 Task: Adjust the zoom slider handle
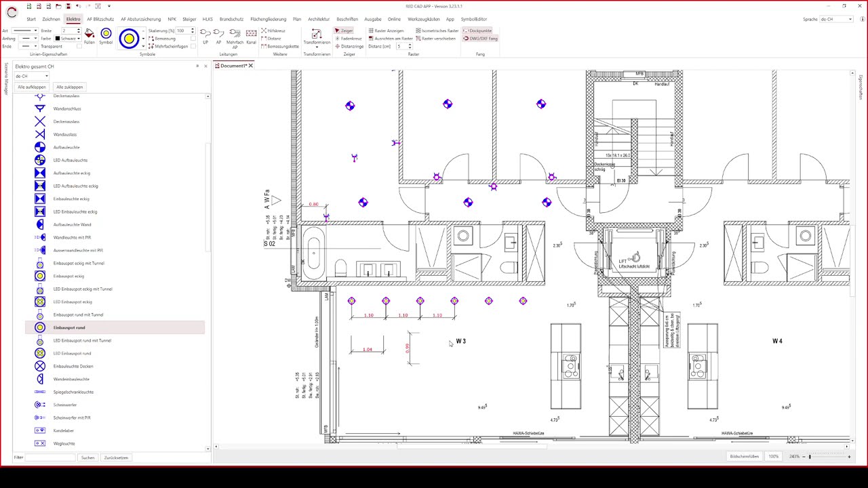(x=809, y=457)
